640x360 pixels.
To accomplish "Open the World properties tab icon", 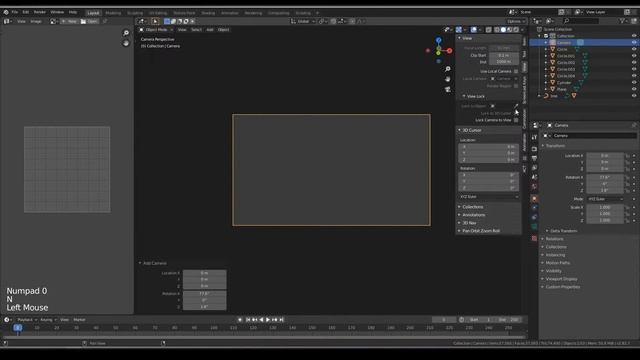I will [534, 187].
